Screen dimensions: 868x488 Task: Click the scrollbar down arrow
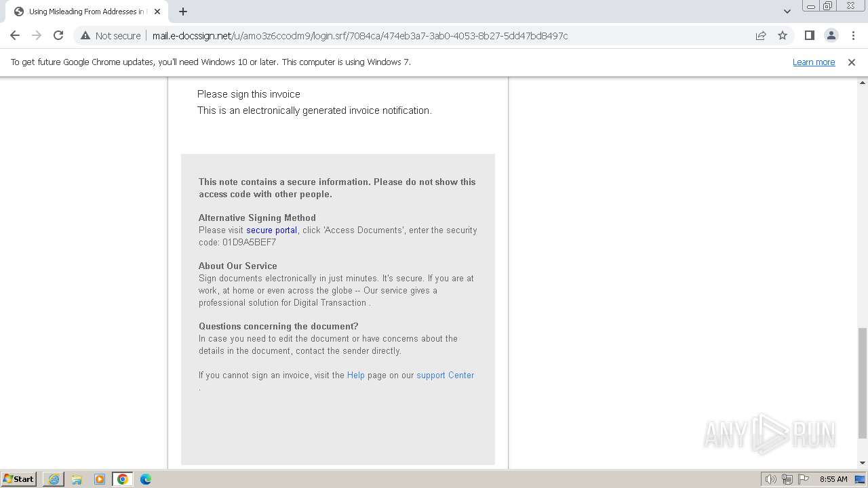862,463
